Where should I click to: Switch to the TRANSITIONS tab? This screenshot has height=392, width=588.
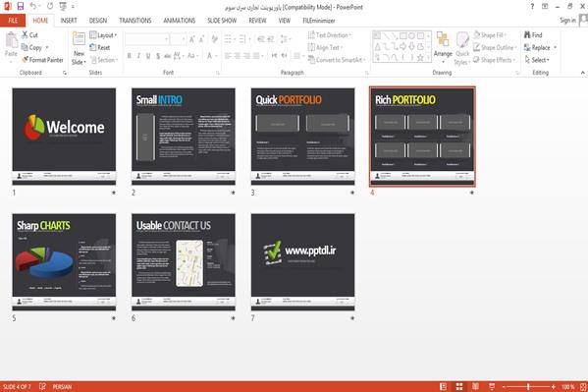(x=135, y=21)
